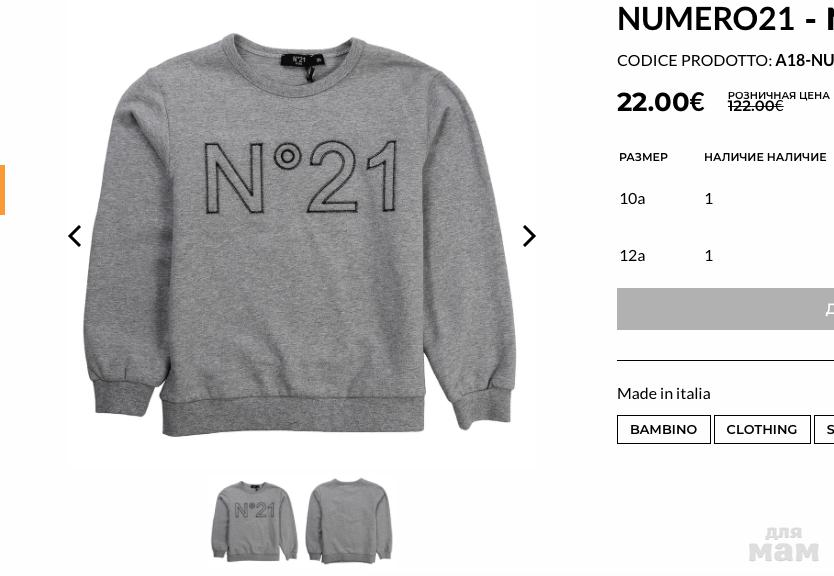Click the orange tab at left edge

[x=2, y=190]
